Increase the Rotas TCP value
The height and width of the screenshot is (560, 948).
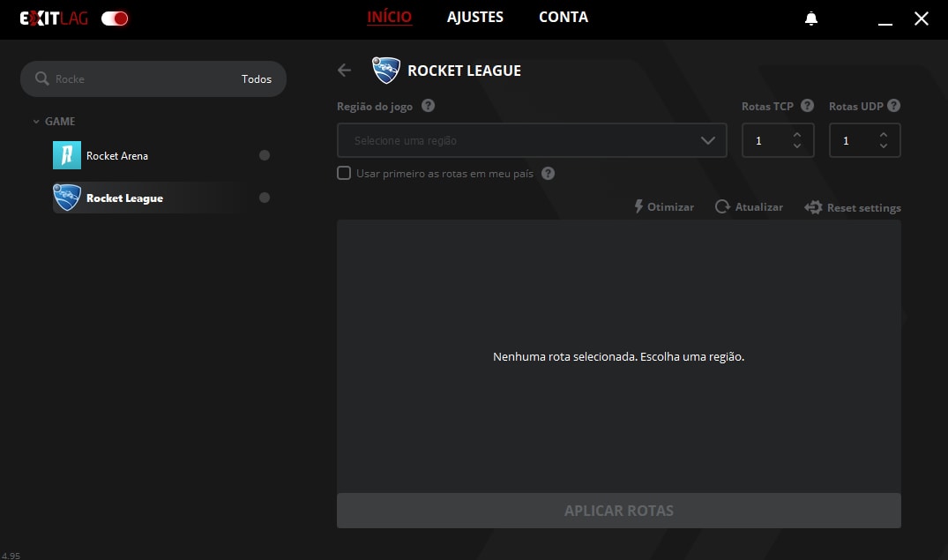tap(797, 135)
